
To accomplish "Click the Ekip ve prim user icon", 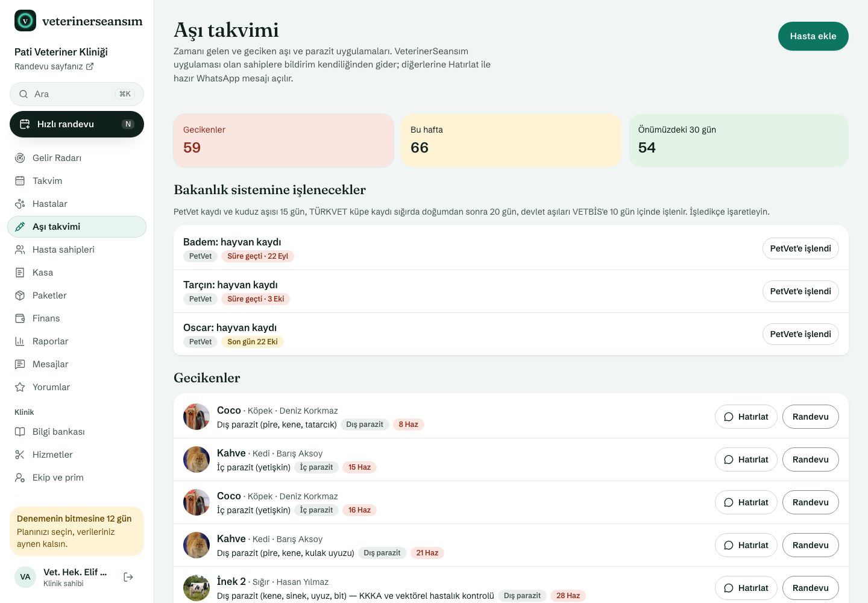I will (20, 478).
